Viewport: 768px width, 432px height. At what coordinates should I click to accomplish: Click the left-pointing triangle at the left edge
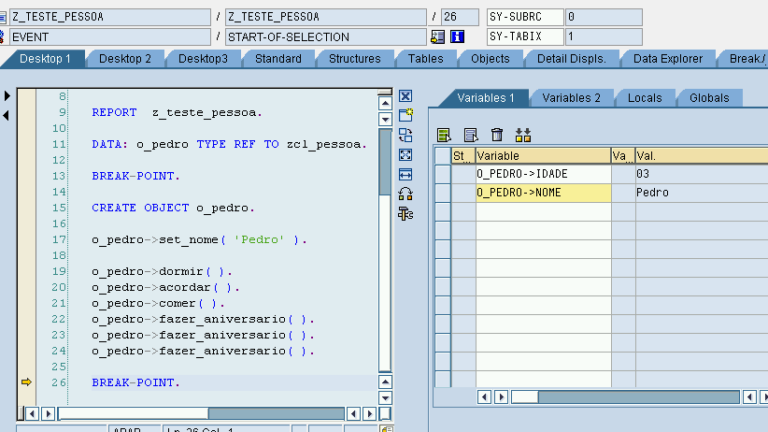[x=7, y=115]
